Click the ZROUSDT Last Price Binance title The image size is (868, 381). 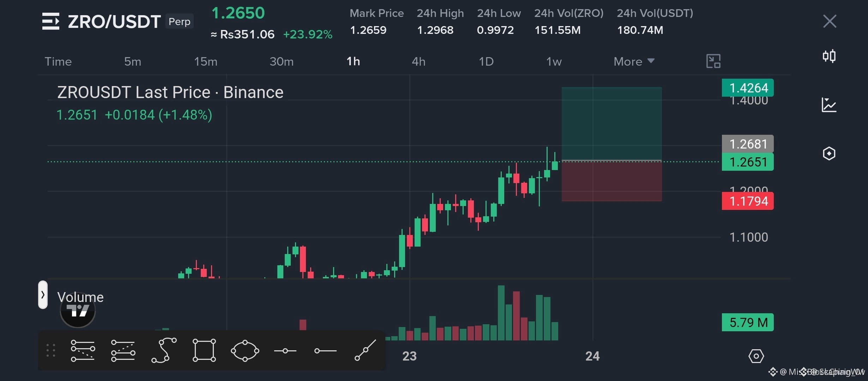click(x=170, y=92)
